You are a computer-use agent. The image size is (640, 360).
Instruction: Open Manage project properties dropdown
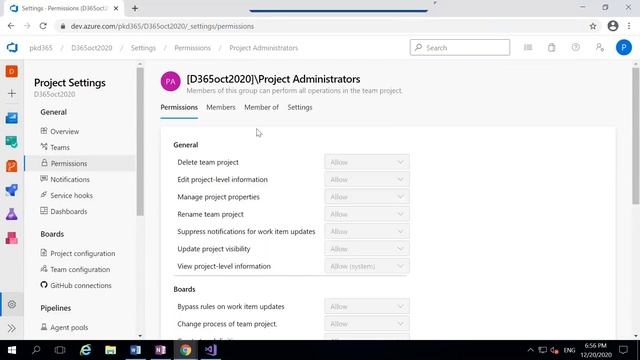coord(367,197)
